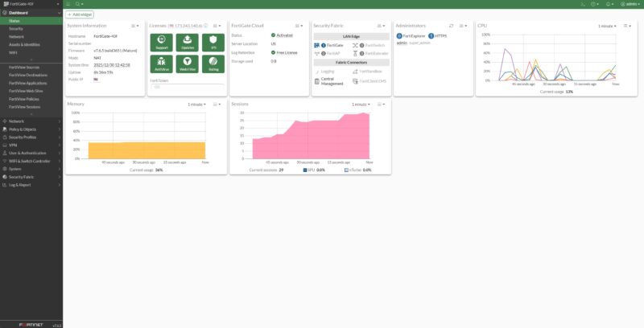Open the AntiVirus license tile
Screen dimensions: 644x328
point(162,64)
